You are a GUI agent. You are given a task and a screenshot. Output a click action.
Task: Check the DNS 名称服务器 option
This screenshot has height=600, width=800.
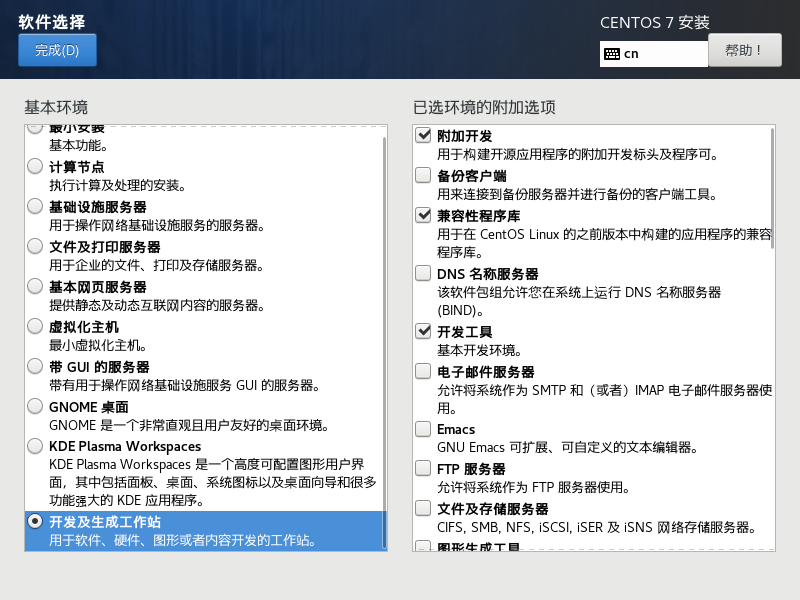(423, 273)
